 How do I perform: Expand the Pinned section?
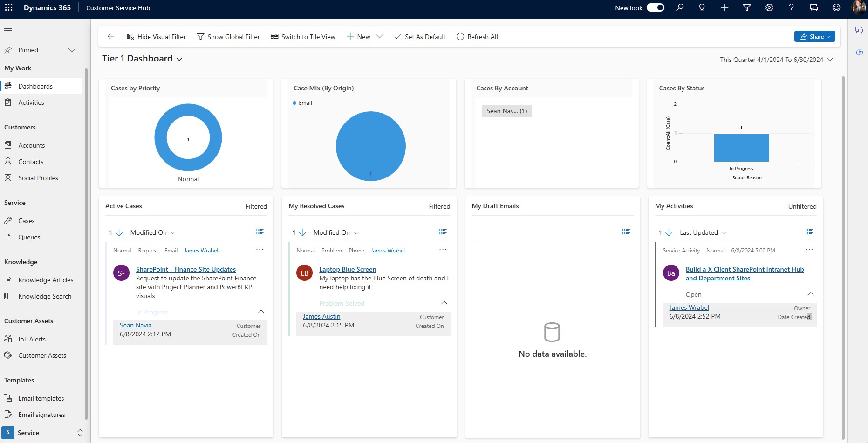[x=72, y=50]
